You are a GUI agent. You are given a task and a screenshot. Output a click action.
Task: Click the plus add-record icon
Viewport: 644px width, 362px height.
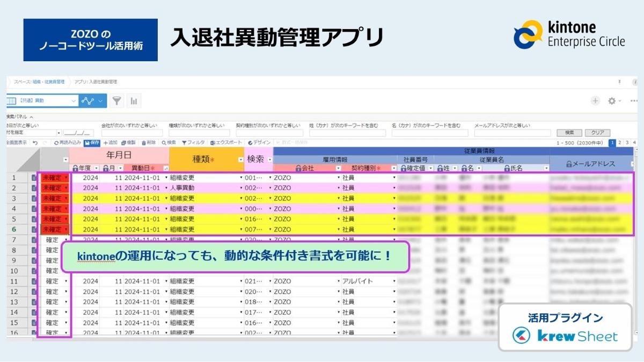[x=595, y=101]
